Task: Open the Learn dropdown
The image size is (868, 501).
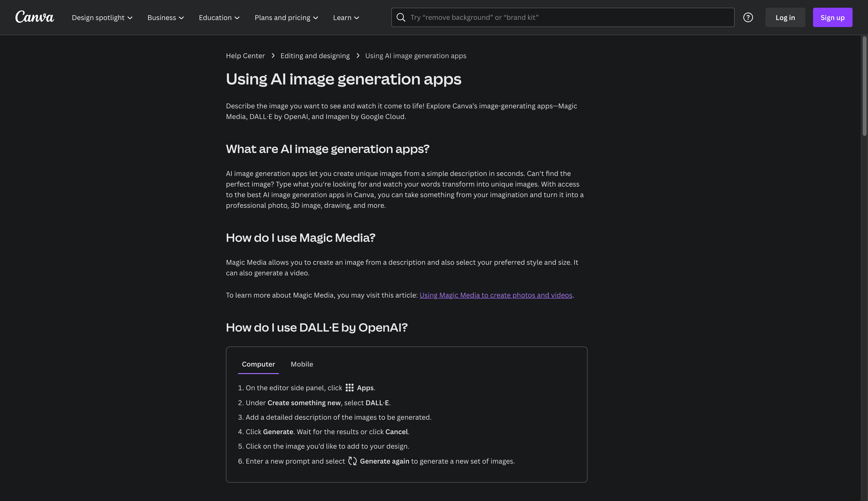Action: point(346,18)
